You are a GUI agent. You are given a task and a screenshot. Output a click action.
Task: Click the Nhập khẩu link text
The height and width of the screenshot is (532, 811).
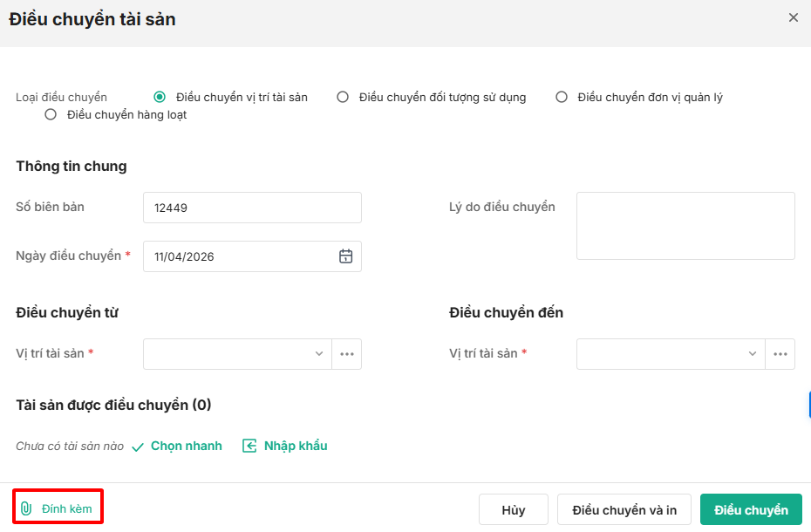[x=296, y=446]
